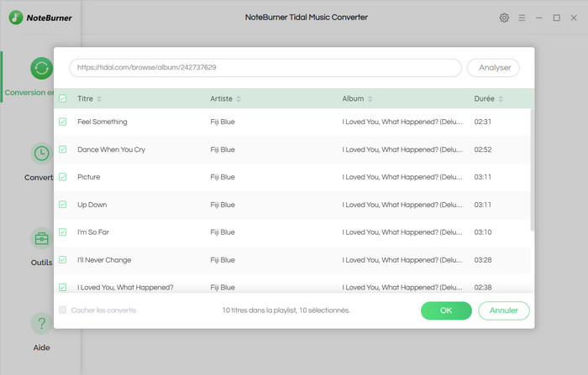Viewport: 588px width, 375px height.
Task: Open the Converted history clock icon
Action: (x=41, y=154)
